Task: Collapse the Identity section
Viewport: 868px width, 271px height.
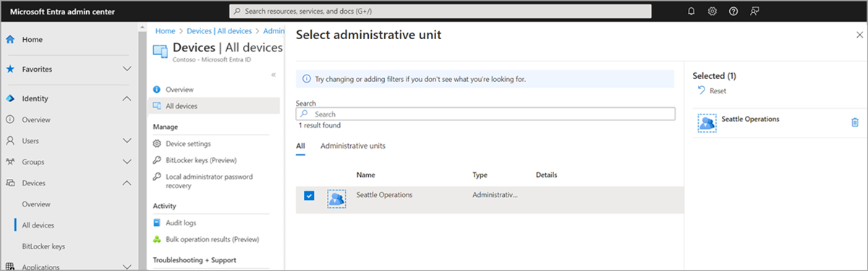Action: coord(127,99)
